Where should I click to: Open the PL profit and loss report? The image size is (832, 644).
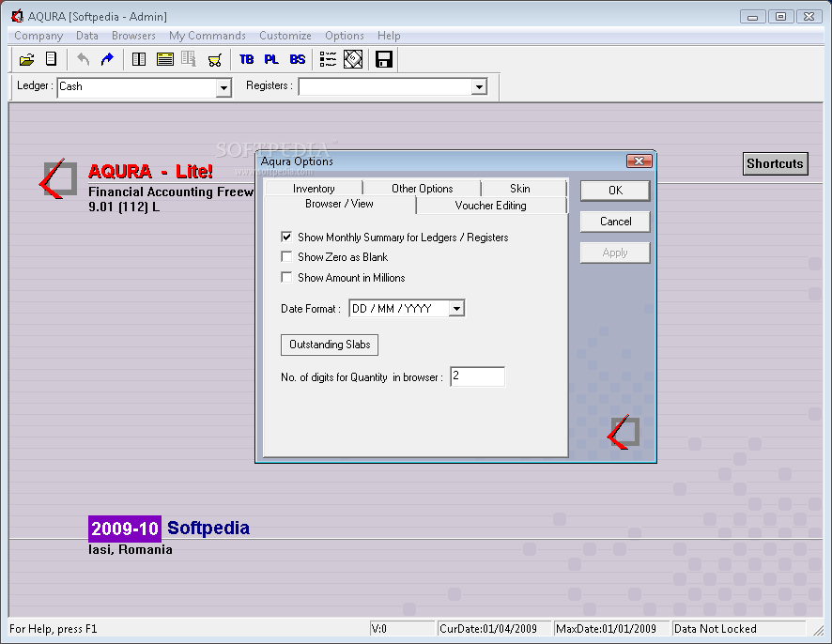tap(271, 59)
